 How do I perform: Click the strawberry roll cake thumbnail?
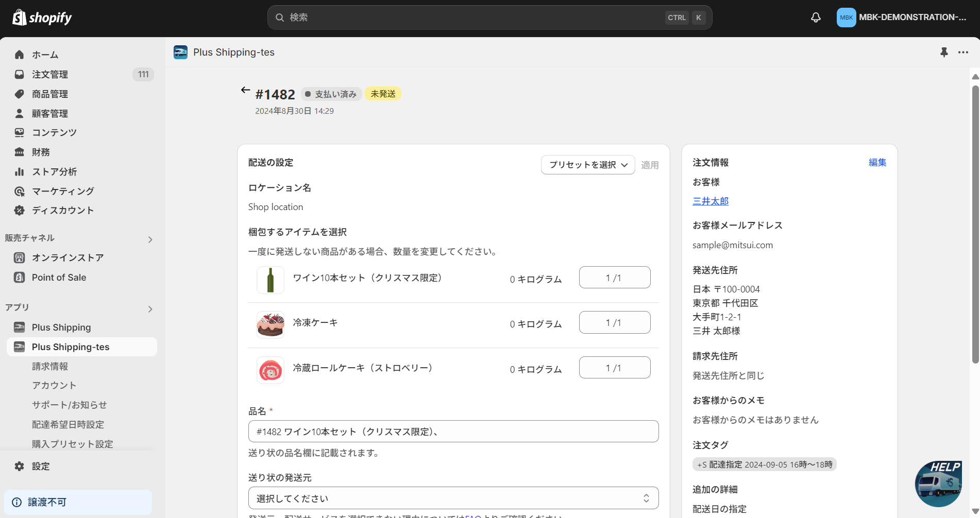coord(271,370)
